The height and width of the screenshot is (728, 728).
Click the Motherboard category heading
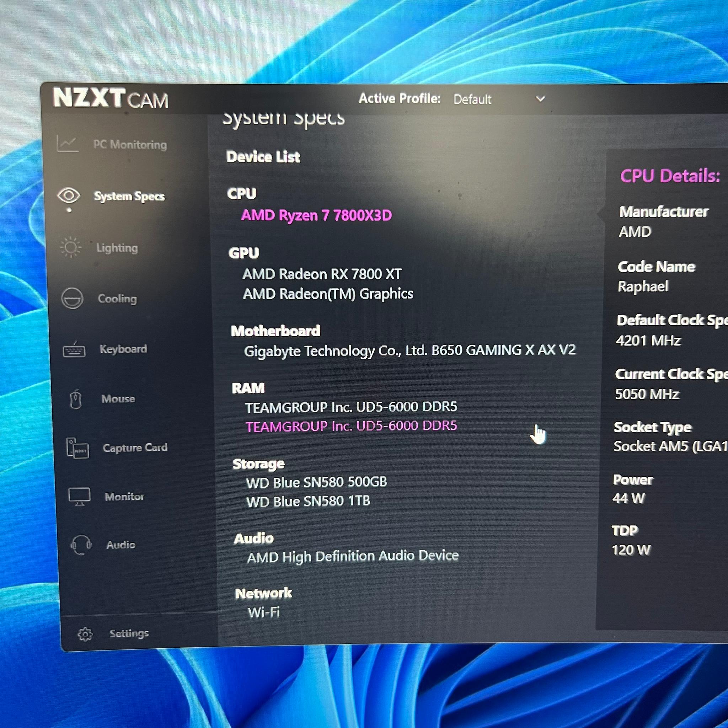pyautogui.click(x=275, y=331)
